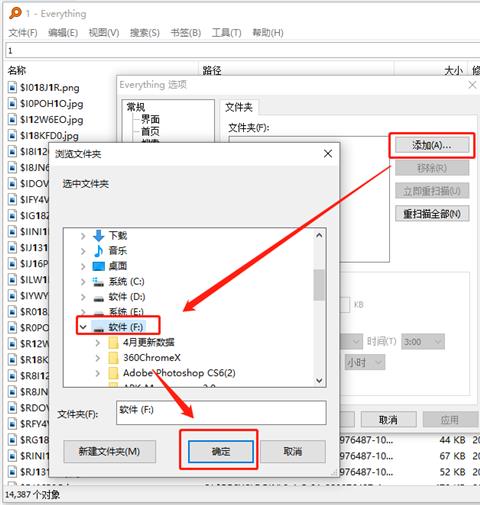
Task: Expand the Adobe Photoshop CS6(2) folder
Action: [98, 373]
